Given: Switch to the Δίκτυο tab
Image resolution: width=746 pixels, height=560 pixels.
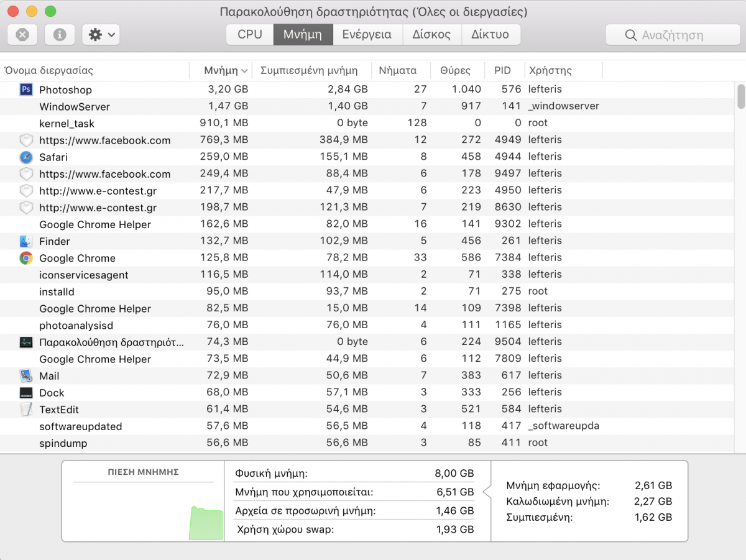Looking at the screenshot, I should [x=490, y=35].
